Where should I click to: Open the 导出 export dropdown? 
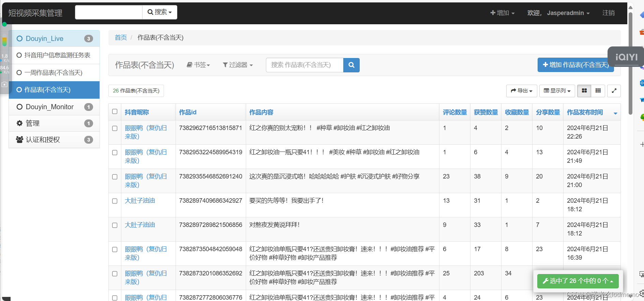pos(522,91)
